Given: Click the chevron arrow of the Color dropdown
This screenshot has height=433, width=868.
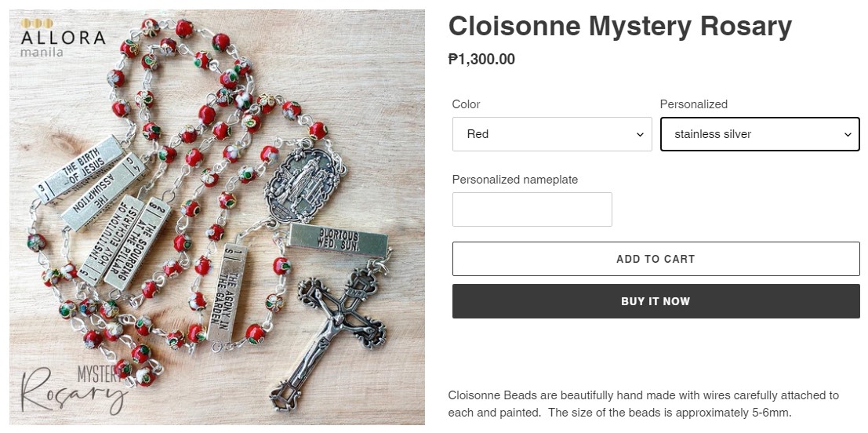Looking at the screenshot, I should [640, 135].
